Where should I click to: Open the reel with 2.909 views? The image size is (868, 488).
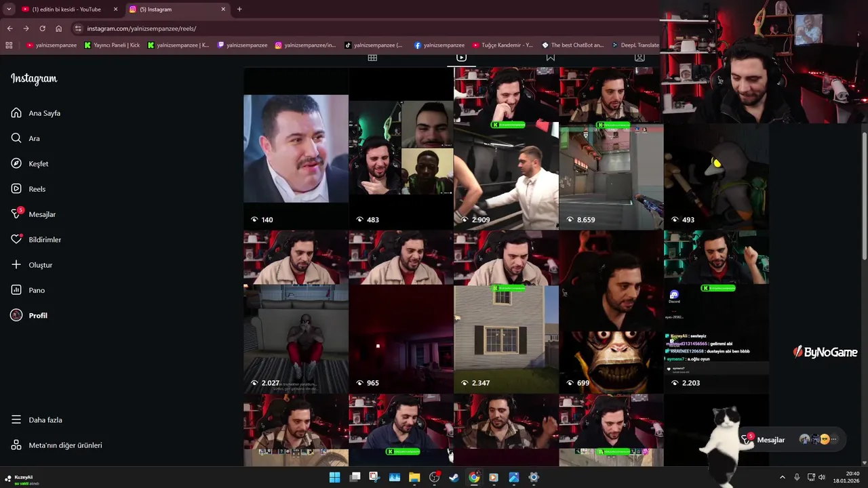506,148
